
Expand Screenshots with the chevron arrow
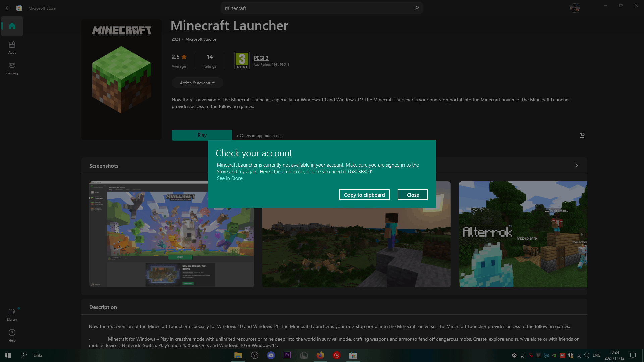[x=577, y=165]
